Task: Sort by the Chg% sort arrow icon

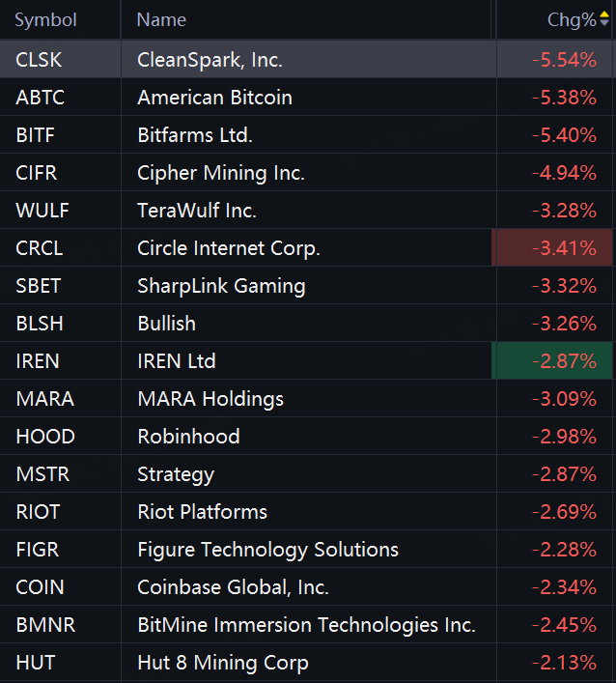Action: 604,19
